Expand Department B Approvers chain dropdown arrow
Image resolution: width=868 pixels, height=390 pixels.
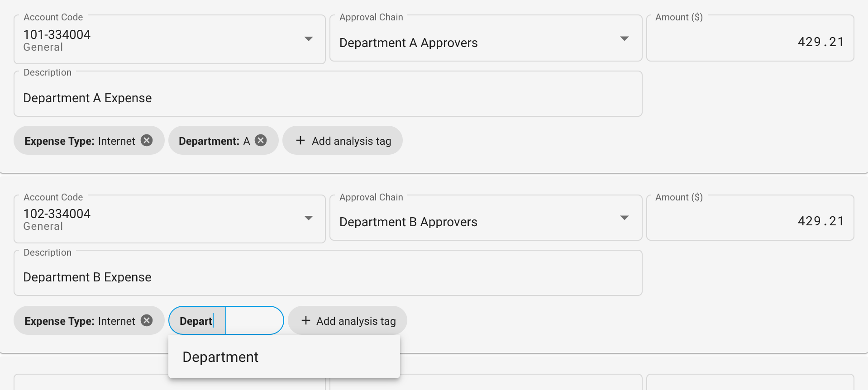click(625, 218)
